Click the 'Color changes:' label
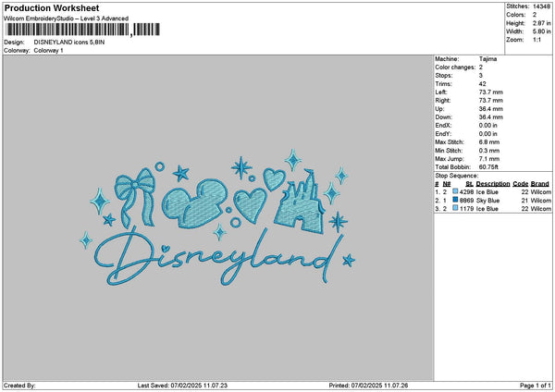The height and width of the screenshot is (392, 555). pyautogui.click(x=455, y=67)
